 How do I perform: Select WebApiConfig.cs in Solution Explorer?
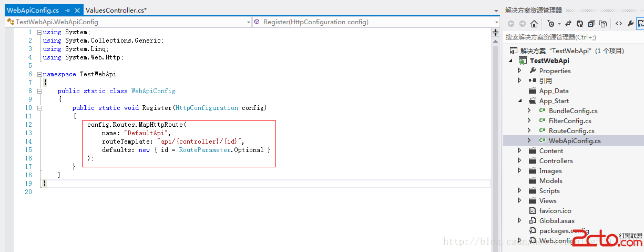tap(575, 140)
